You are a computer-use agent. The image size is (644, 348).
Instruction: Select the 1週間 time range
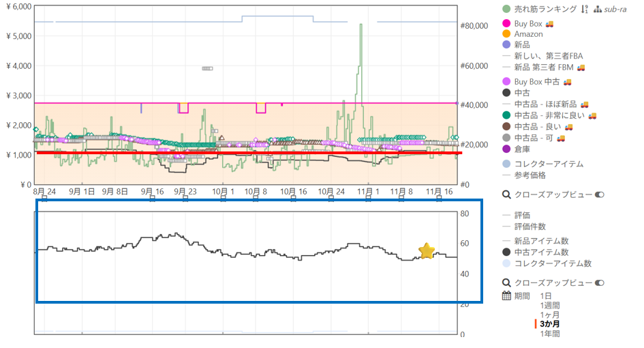549,305
